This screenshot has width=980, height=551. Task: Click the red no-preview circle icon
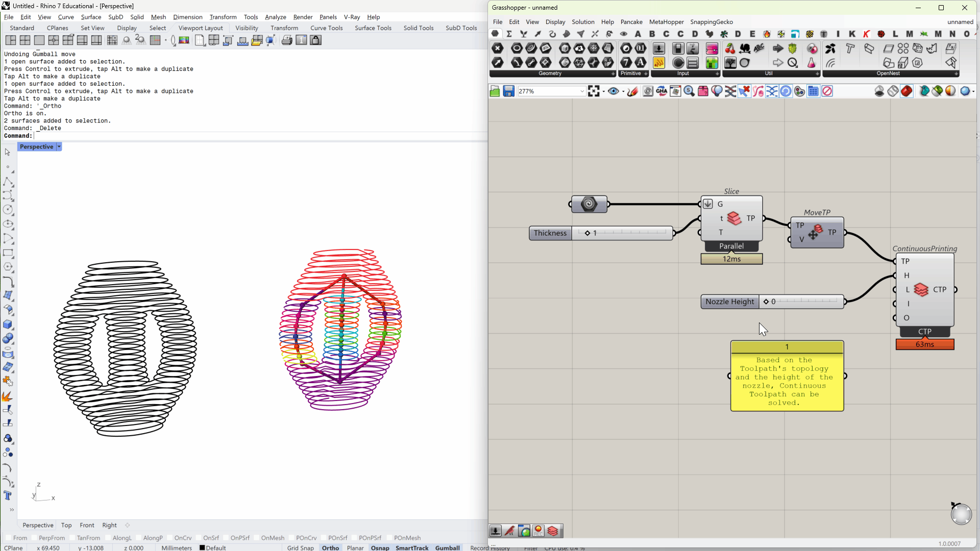pyautogui.click(x=827, y=91)
